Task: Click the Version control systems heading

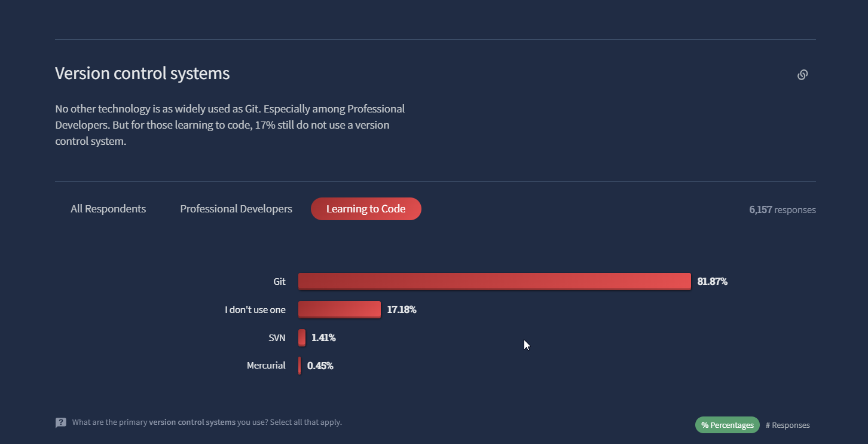Action: coord(142,73)
